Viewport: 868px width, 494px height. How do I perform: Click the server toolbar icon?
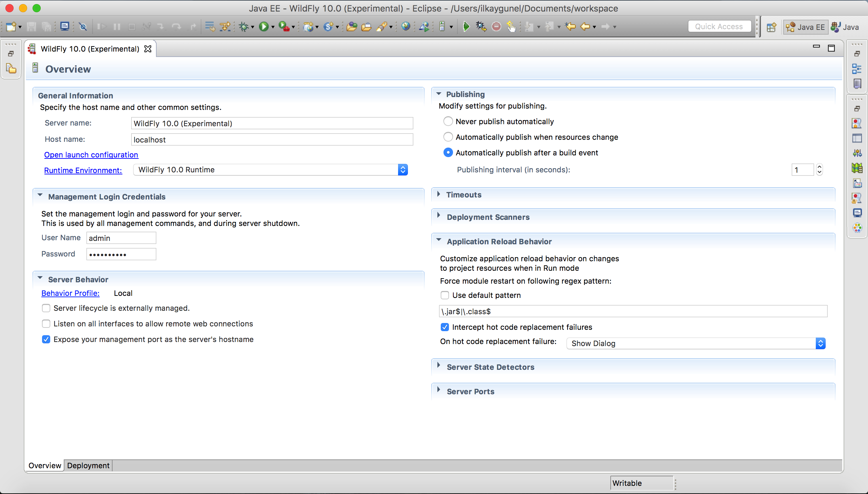(x=442, y=26)
